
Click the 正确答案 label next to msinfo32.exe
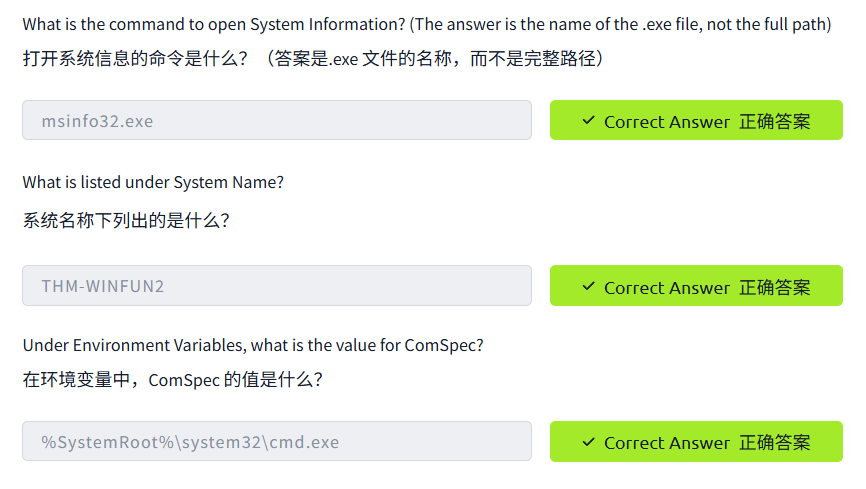pyautogui.click(x=774, y=122)
